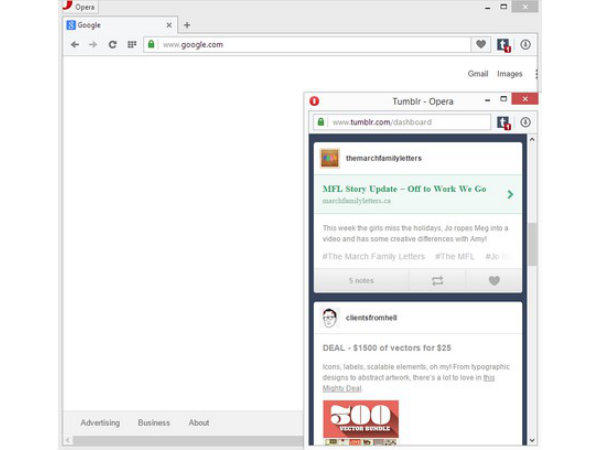Click the padlock in the Tumblr popup address bar

point(321,122)
